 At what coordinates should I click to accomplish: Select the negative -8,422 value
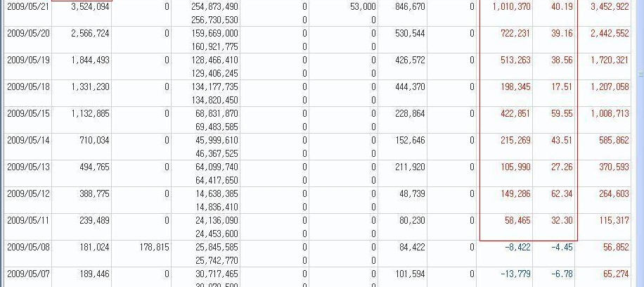point(517,247)
